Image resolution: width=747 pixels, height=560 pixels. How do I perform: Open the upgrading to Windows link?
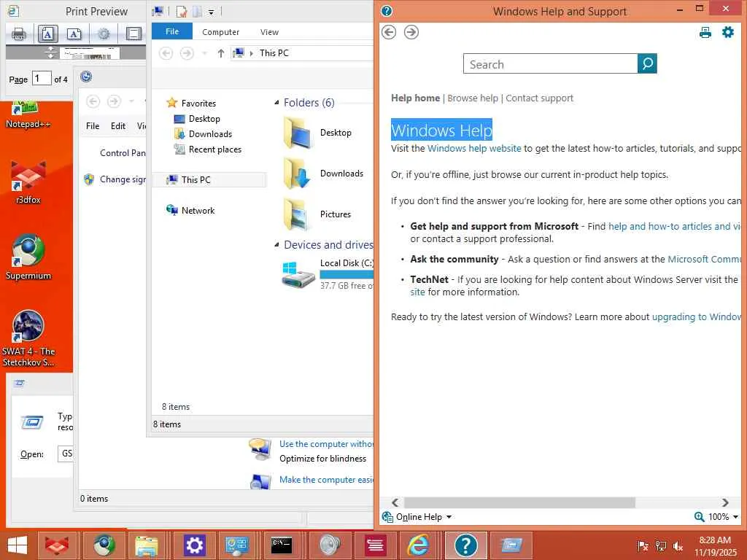[697, 316]
